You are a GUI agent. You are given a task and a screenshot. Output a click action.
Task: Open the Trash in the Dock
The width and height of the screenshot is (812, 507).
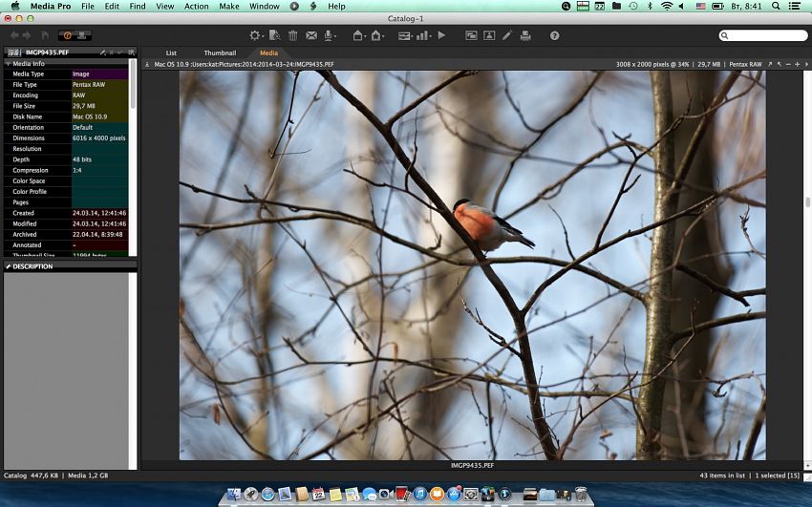[581, 494]
